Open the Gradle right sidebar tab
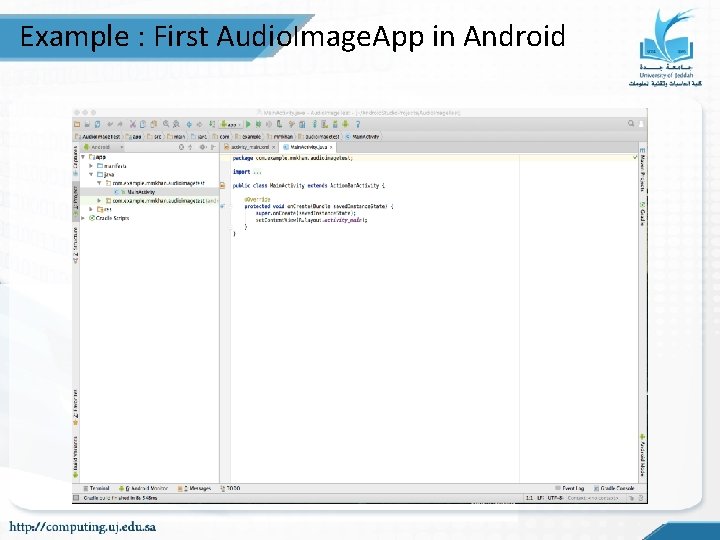This screenshot has height=540, width=720. (x=643, y=214)
